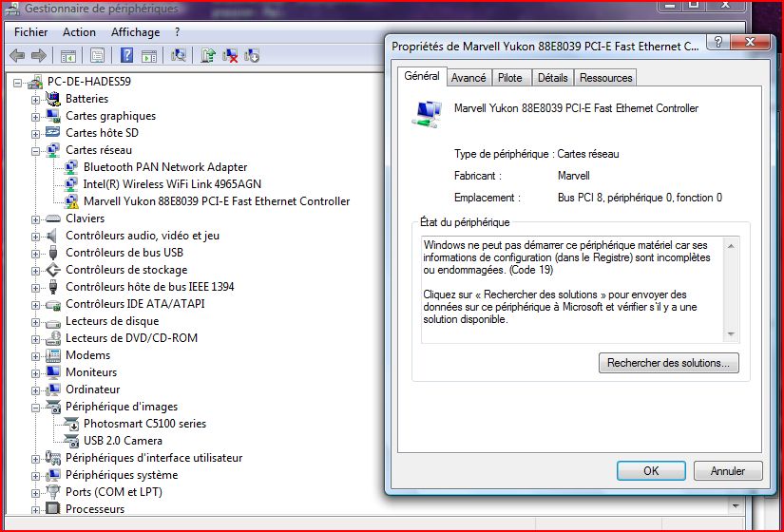Click the Forward arrow in the toolbar
784x532 pixels.
click(39, 55)
